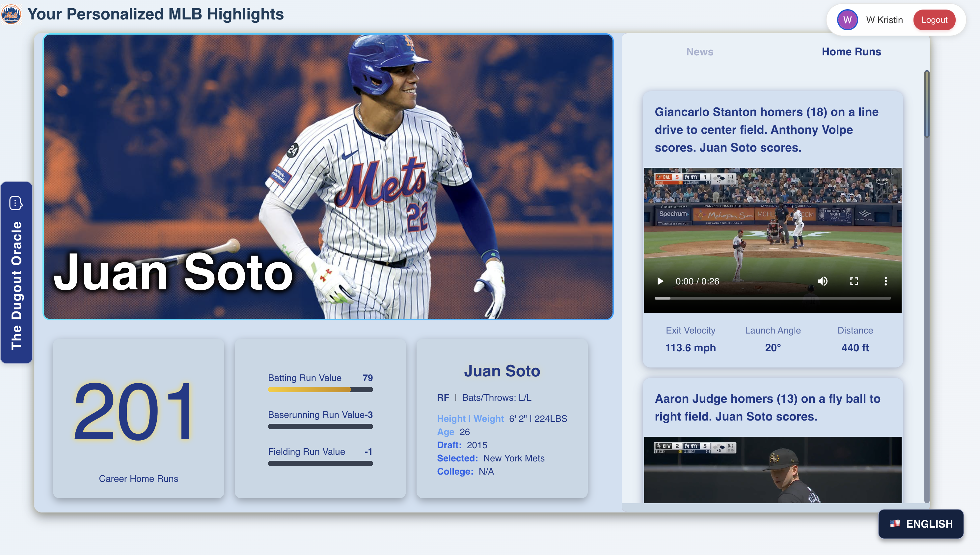Click the 201 Career Home Runs card
This screenshot has height=555, width=980.
click(138, 418)
